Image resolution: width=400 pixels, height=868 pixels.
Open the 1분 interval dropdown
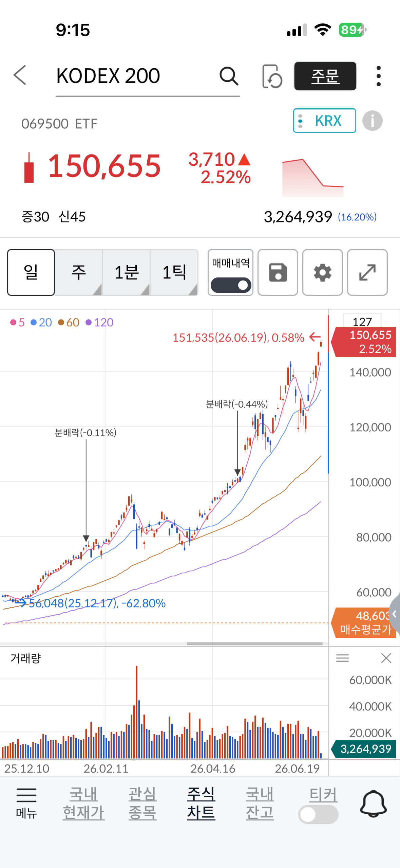click(126, 272)
